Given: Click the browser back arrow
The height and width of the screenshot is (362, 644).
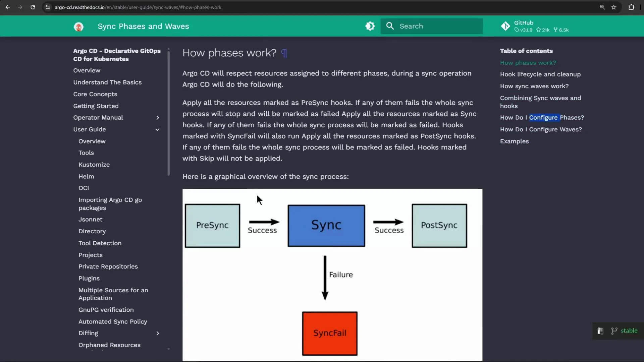Looking at the screenshot, I should pos(7,7).
